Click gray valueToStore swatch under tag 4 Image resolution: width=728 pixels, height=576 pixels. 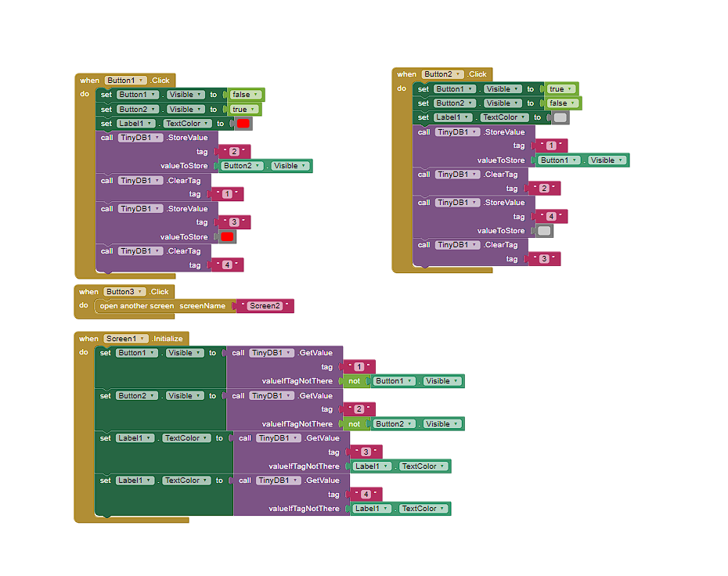click(x=544, y=231)
